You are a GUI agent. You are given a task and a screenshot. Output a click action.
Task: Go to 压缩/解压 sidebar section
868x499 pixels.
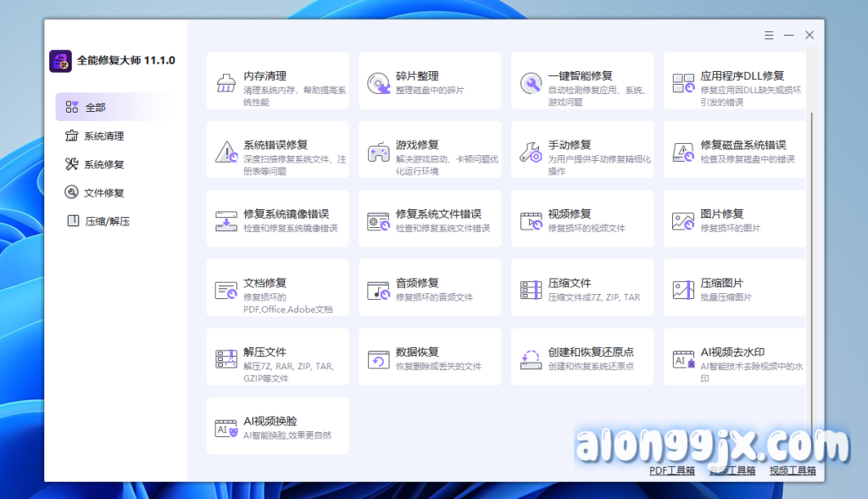(x=107, y=221)
